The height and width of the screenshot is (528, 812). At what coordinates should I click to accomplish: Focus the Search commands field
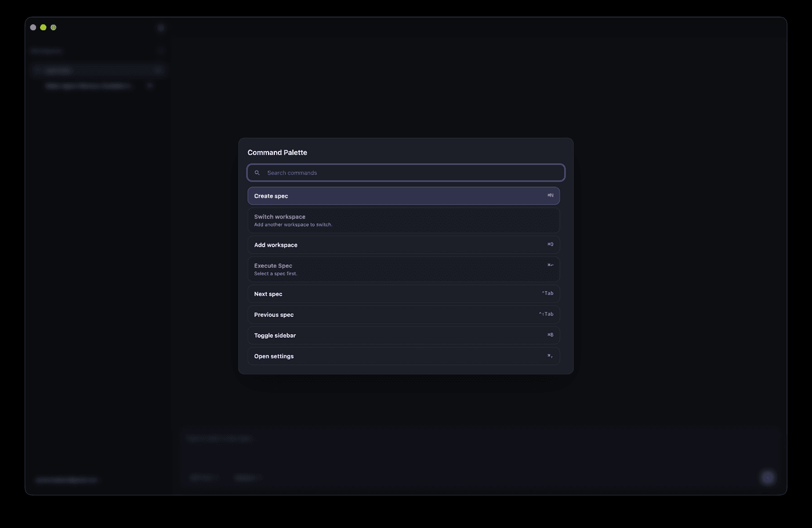(x=406, y=173)
